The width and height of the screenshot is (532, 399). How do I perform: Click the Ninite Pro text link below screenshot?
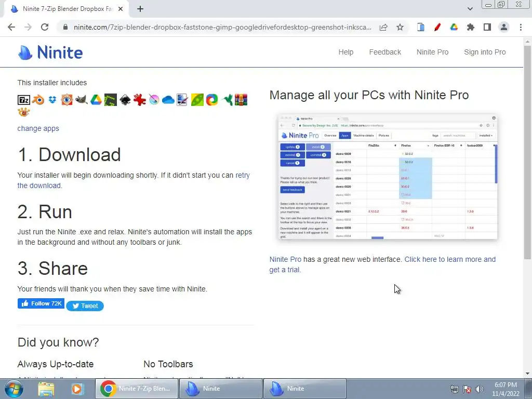285,259
